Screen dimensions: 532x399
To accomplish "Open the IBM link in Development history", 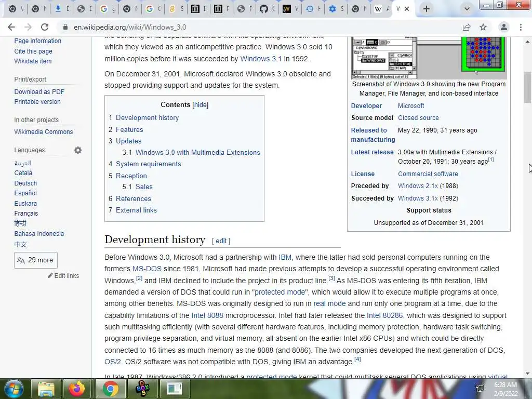I will click(285, 258).
